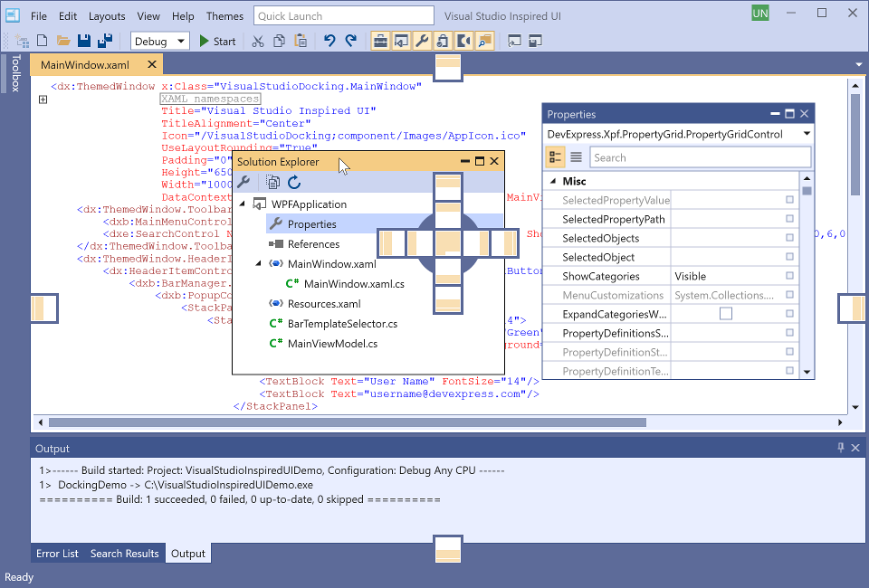
Task: Click the Save icon
Action: (83, 41)
